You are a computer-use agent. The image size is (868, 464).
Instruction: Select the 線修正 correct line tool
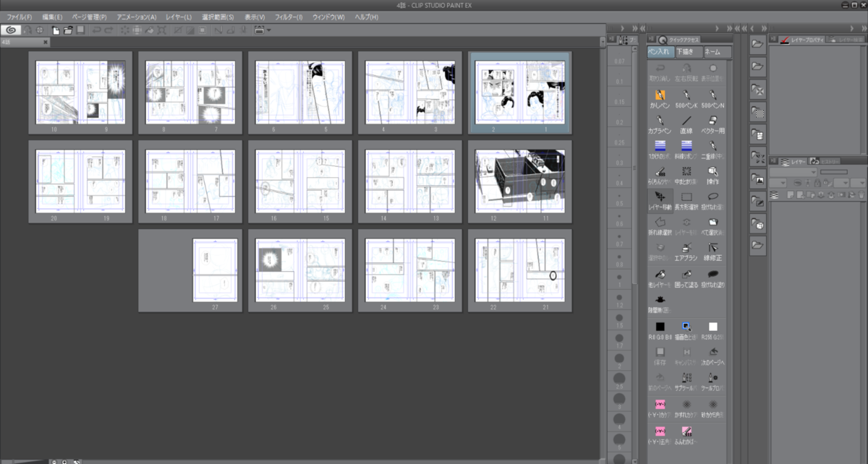713,252
